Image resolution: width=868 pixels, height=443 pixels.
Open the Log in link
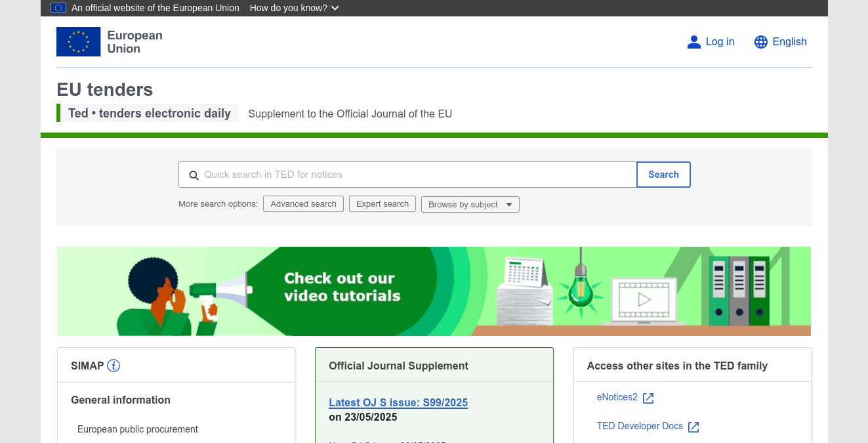tap(720, 42)
